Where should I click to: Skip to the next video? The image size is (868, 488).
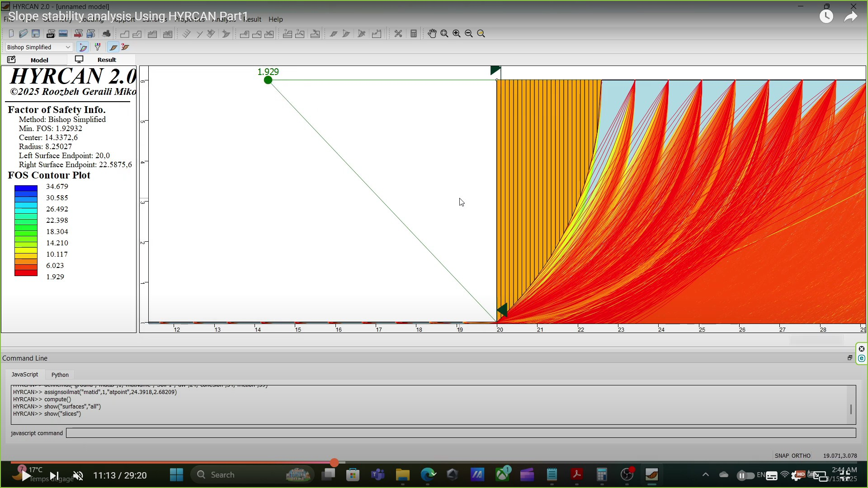54,475
